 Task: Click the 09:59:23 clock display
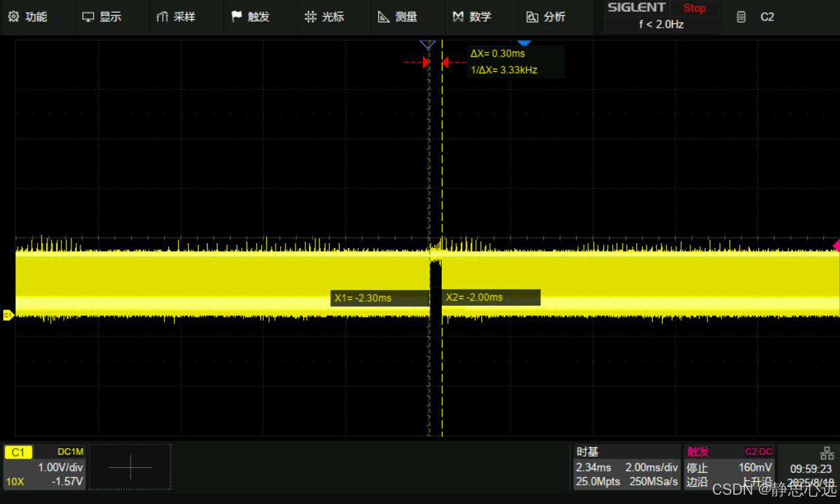(x=810, y=469)
